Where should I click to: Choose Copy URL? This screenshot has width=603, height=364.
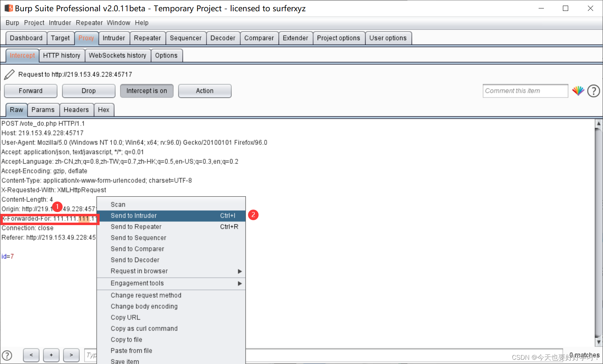[171, 318]
